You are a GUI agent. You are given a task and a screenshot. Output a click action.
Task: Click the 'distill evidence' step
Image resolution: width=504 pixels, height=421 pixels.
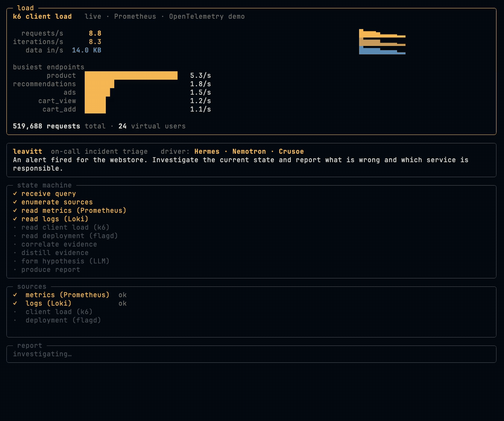(55, 253)
